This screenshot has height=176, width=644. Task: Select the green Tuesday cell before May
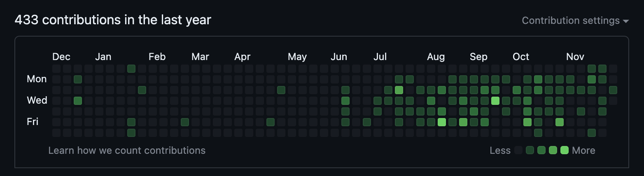coord(281,90)
